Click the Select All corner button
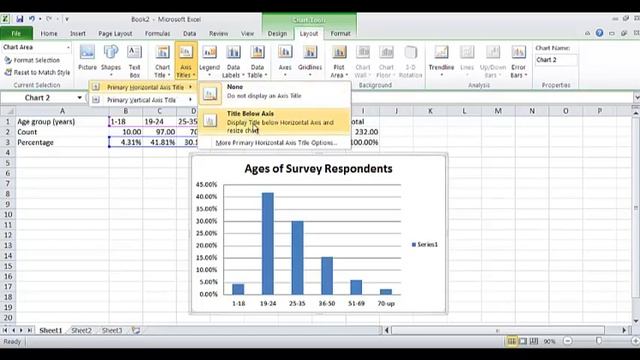640x360 pixels. pyautogui.click(x=8, y=111)
